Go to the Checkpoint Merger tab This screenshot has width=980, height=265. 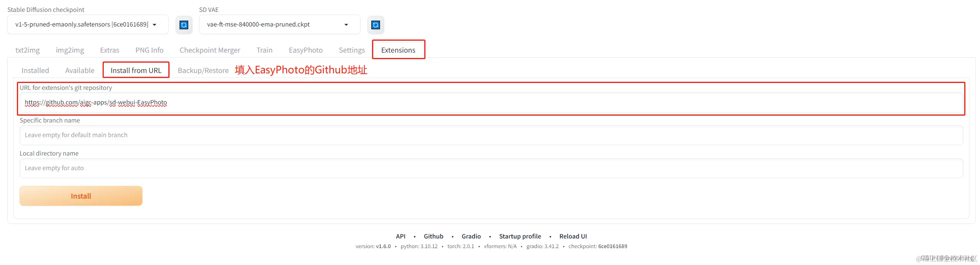point(210,50)
